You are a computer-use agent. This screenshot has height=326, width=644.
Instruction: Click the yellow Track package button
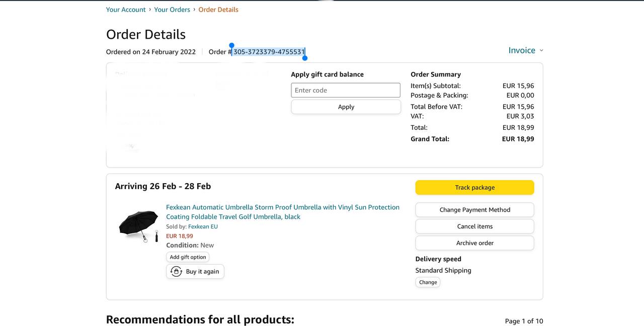tap(474, 188)
